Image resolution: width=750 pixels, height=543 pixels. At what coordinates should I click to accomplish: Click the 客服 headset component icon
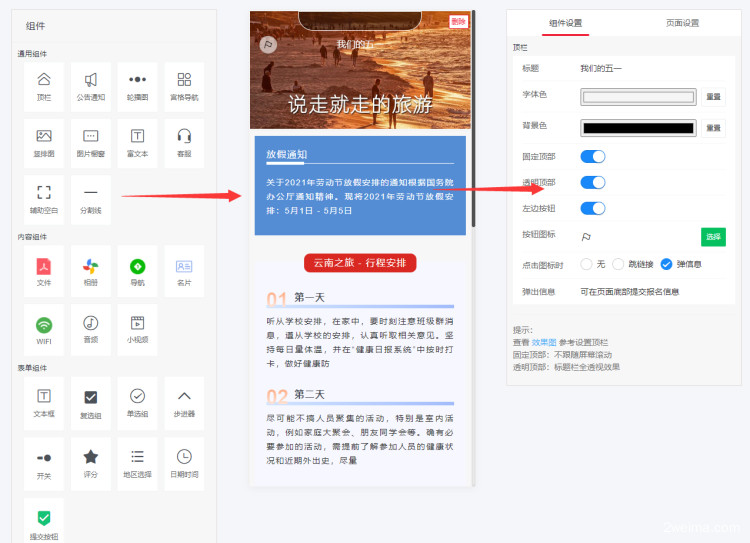coord(184,141)
